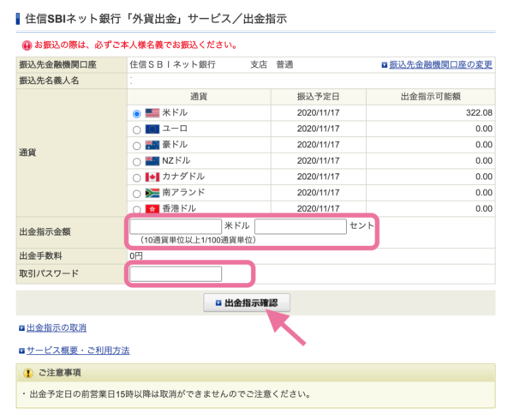Image resolution: width=514 pixels, height=420 pixels.
Task: Click the 南アランド currency label
Action: (x=183, y=193)
